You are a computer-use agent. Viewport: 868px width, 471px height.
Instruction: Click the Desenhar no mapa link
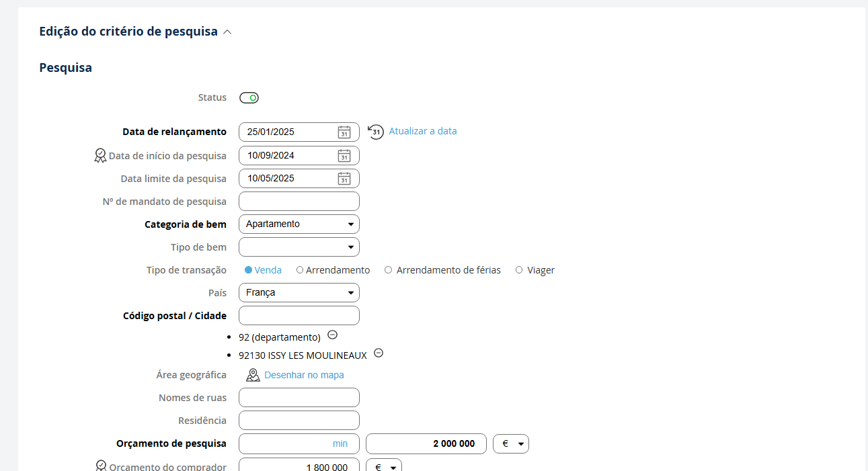(304, 375)
